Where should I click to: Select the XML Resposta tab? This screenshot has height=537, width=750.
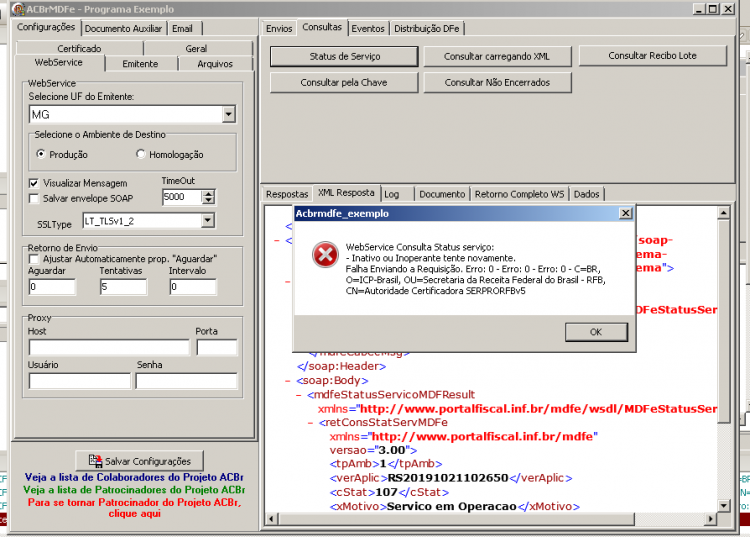coord(346,193)
